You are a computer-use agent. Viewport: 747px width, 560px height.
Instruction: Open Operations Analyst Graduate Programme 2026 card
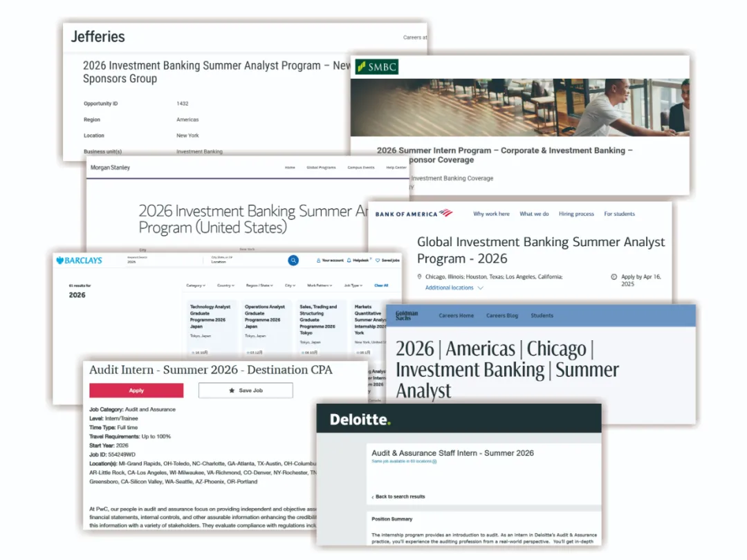pyautogui.click(x=265, y=328)
